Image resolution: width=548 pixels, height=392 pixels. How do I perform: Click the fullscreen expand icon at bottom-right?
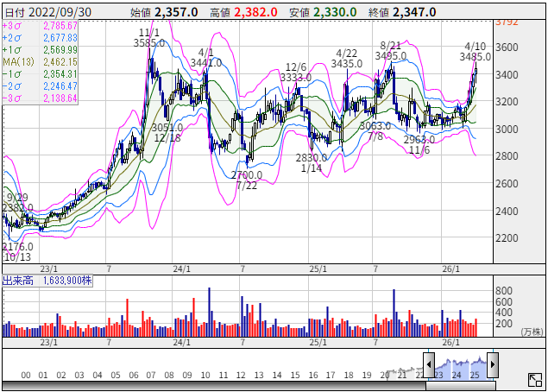point(534,379)
